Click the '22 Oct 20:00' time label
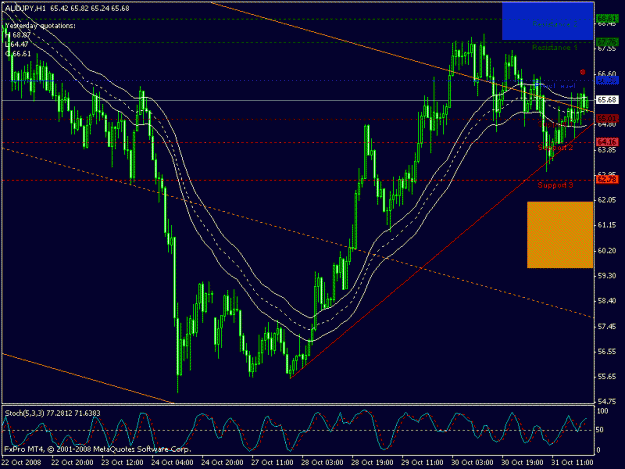Image resolution: width=625 pixels, height=469 pixels. 72,462
